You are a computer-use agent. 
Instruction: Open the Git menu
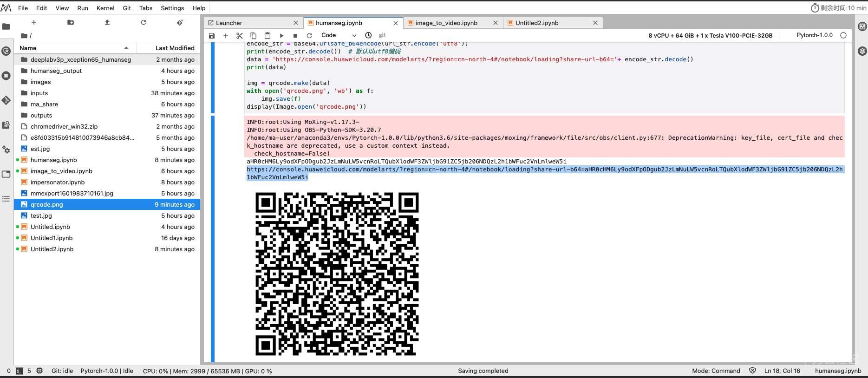coord(127,8)
